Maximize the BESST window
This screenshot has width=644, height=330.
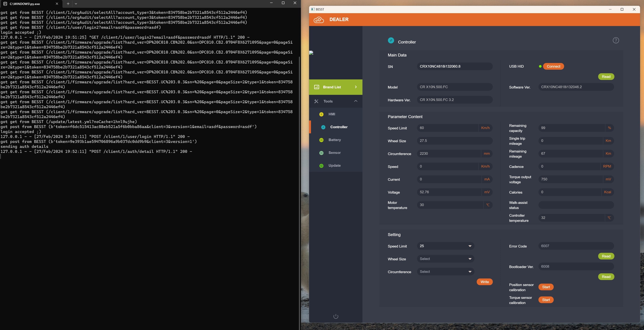(622, 9)
